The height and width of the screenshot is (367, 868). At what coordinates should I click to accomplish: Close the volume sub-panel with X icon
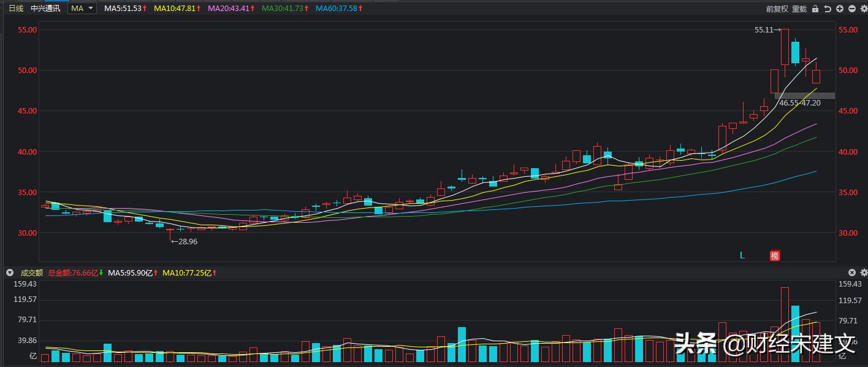[852, 272]
